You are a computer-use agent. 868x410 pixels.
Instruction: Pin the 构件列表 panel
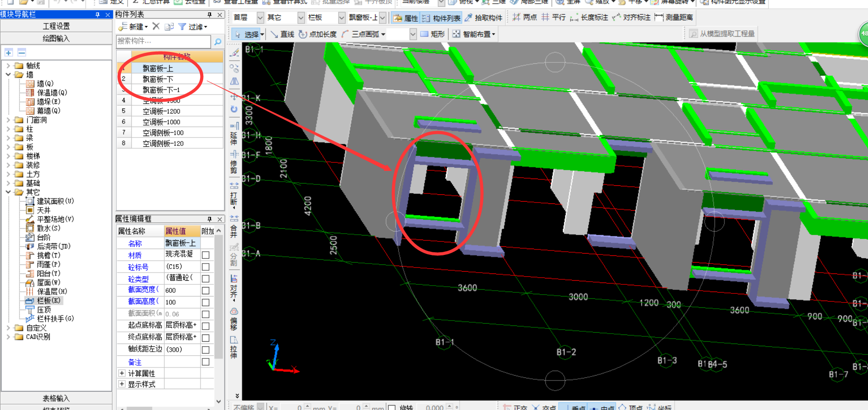point(210,14)
